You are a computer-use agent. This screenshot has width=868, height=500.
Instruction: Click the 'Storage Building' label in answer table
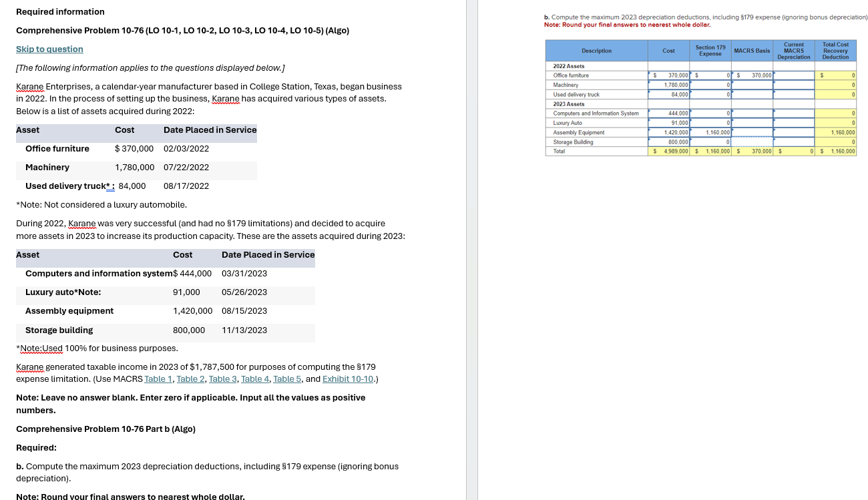[574, 142]
